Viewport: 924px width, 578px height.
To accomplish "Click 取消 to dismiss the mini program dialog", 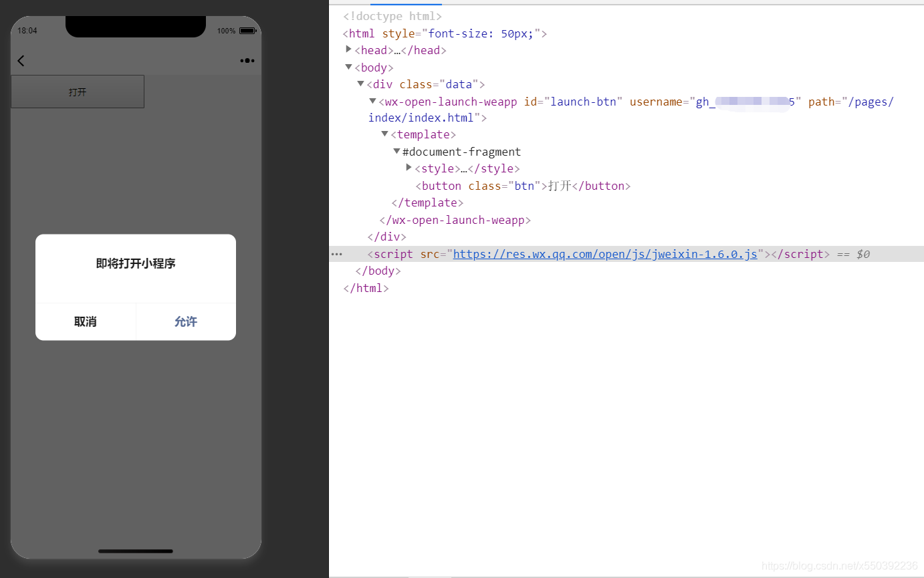I will (86, 321).
